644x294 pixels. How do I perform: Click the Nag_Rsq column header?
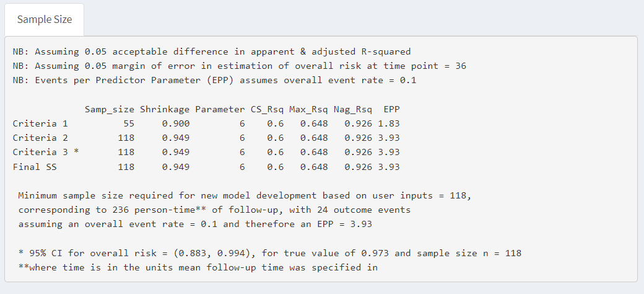[352, 109]
